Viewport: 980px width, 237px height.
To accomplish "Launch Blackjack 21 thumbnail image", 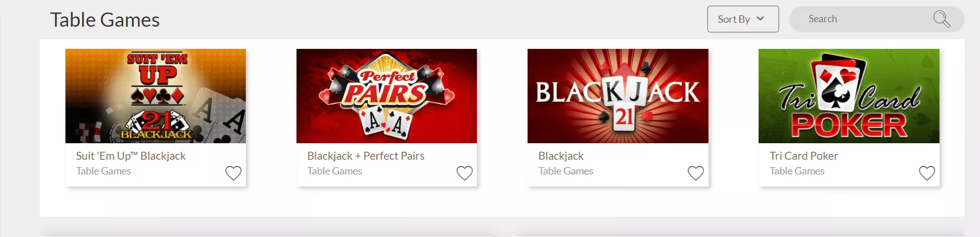I will [617, 96].
